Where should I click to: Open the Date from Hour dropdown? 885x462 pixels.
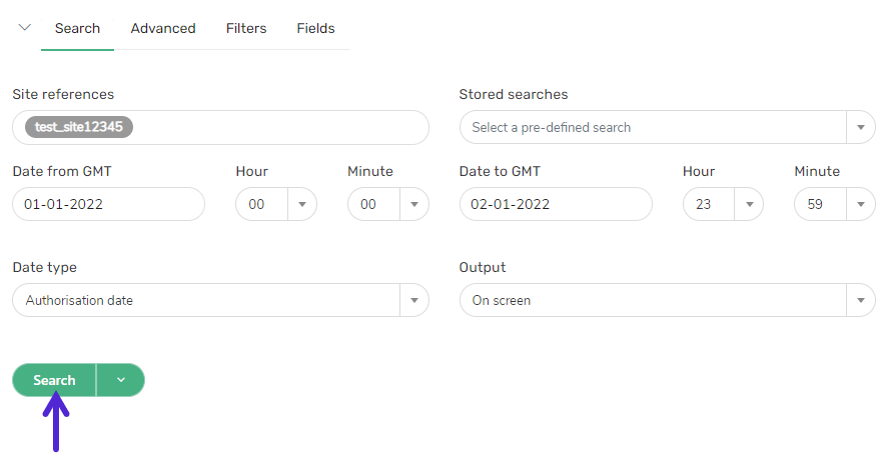click(x=302, y=204)
